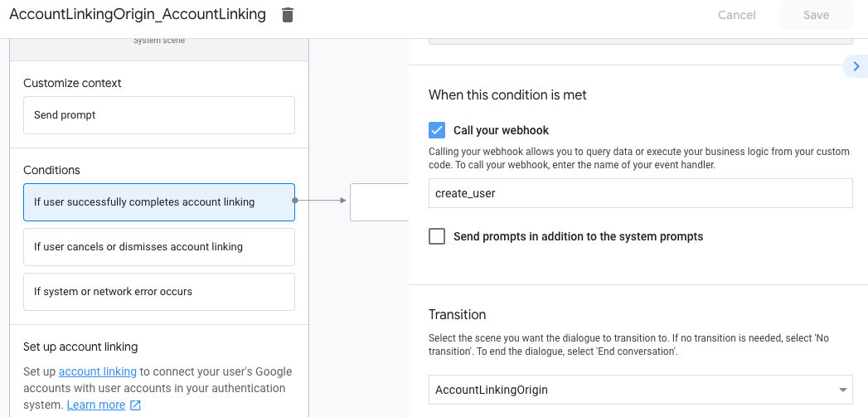Image resolution: width=868 pixels, height=417 pixels.
Task: Click the create_user event handler field
Action: pos(640,193)
